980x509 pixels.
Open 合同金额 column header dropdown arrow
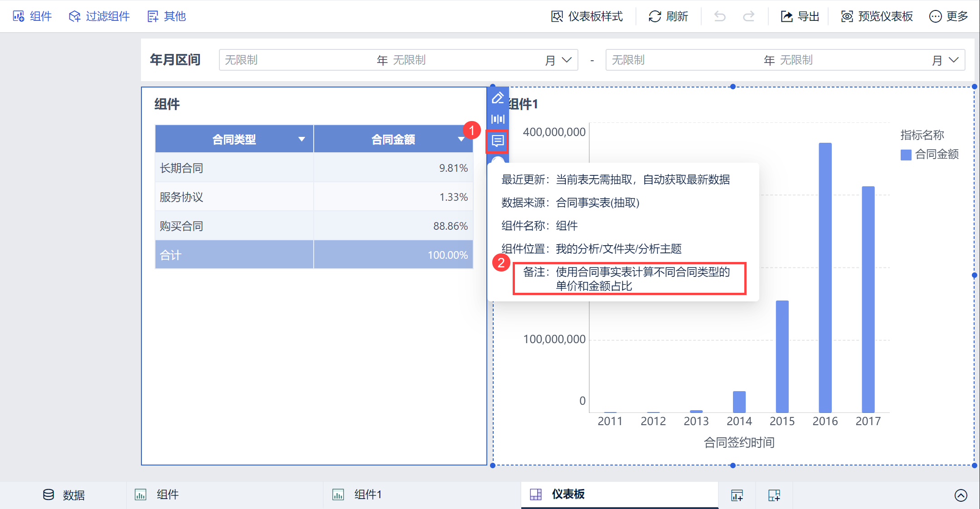461,139
